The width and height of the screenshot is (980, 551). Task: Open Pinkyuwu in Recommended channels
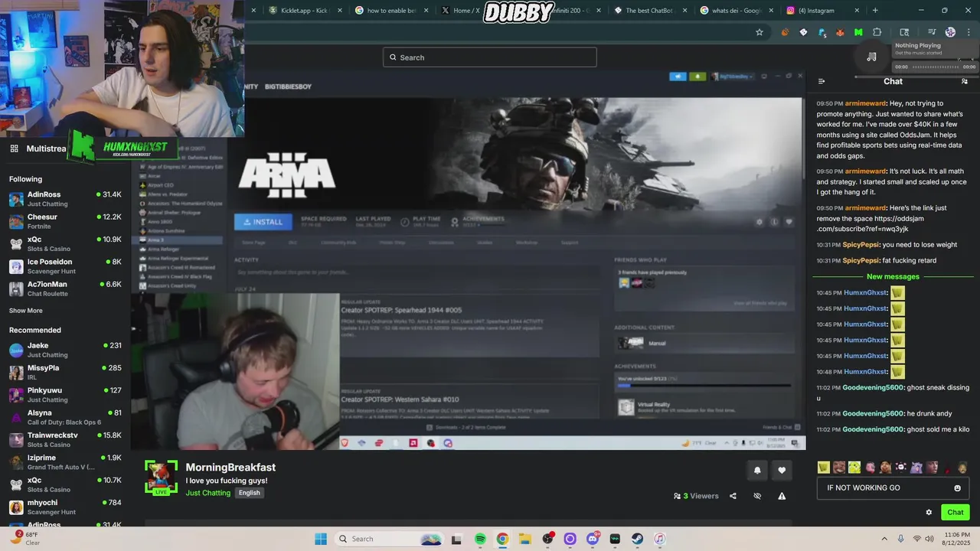pos(65,395)
